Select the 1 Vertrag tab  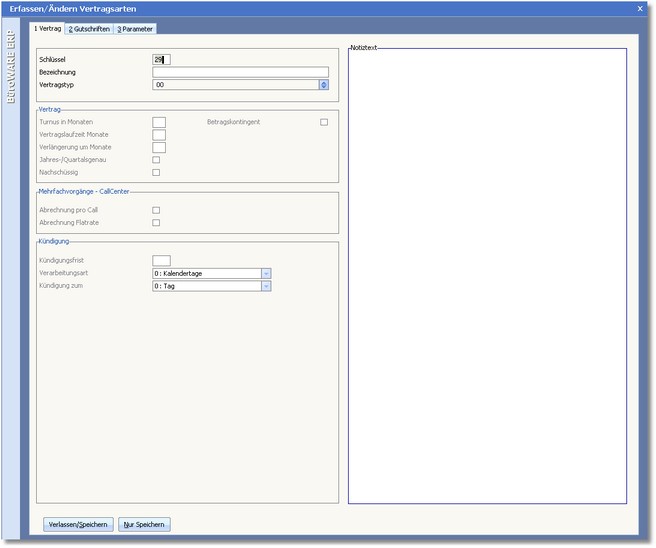point(47,28)
